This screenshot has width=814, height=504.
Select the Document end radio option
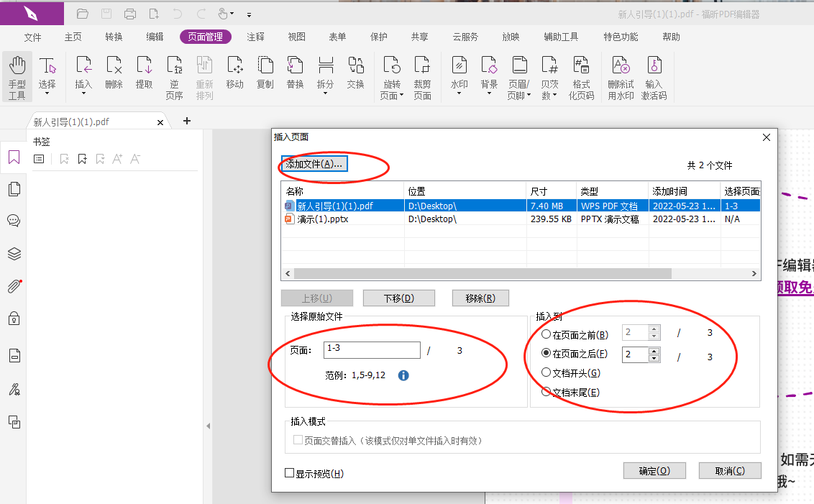coord(546,391)
